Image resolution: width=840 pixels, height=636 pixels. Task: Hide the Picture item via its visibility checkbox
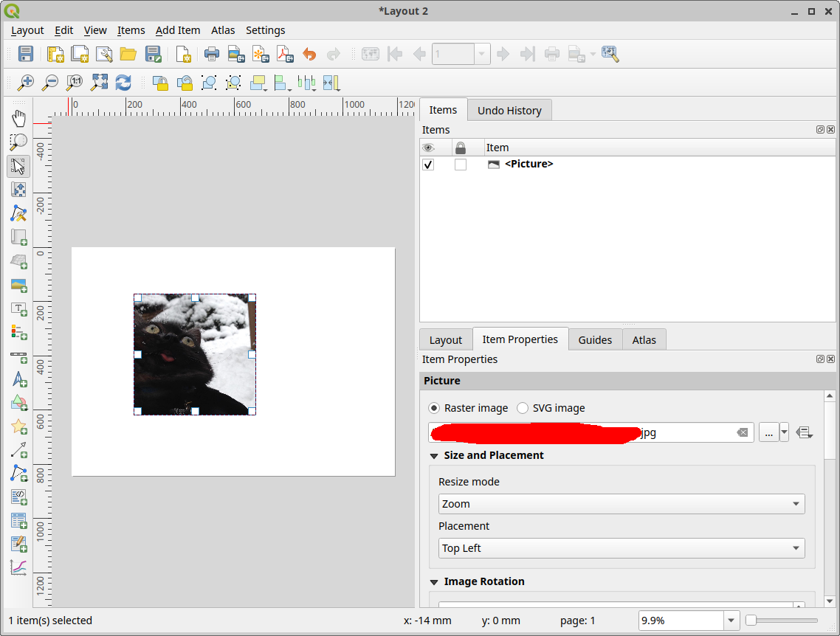click(x=428, y=164)
